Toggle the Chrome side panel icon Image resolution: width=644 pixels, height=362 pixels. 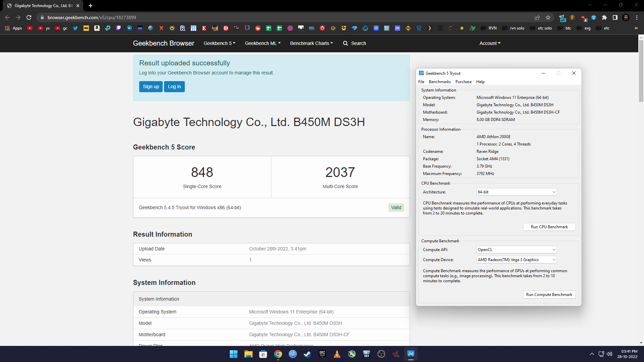[x=615, y=17]
